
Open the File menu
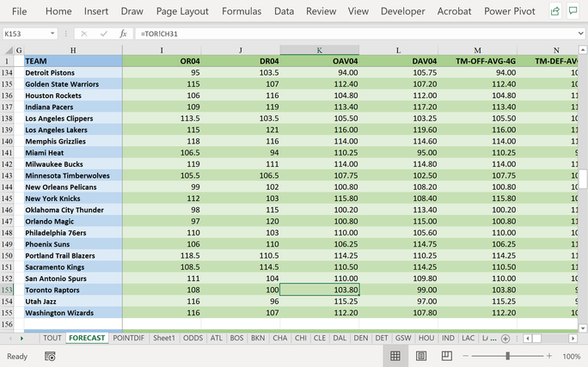coord(19,12)
